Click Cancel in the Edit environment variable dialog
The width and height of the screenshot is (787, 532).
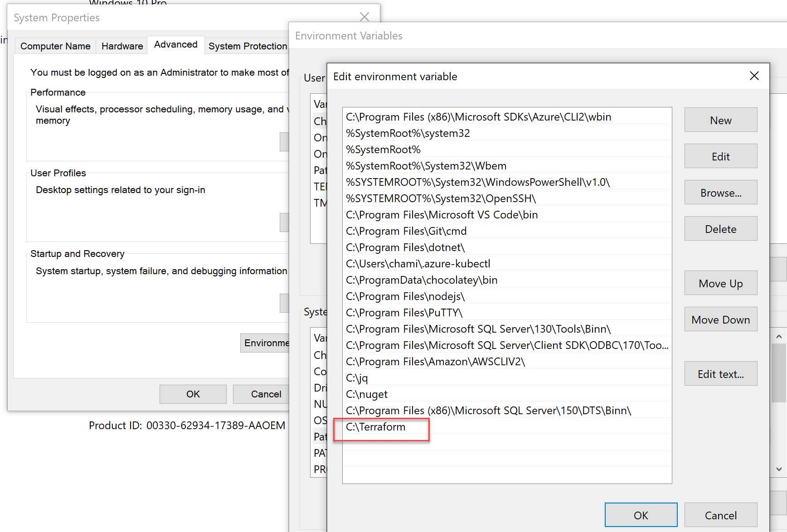[x=721, y=515]
